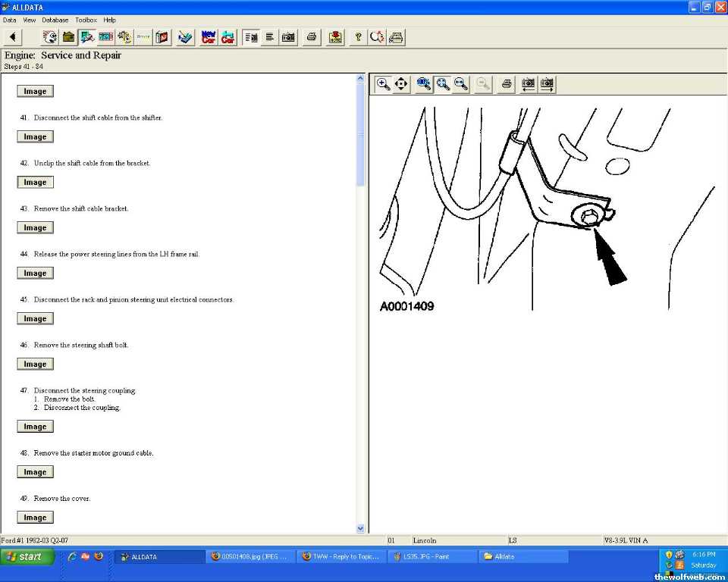Go to next image with right-arrow camera icon
Viewport: 728px width, 582px height.
(547, 84)
